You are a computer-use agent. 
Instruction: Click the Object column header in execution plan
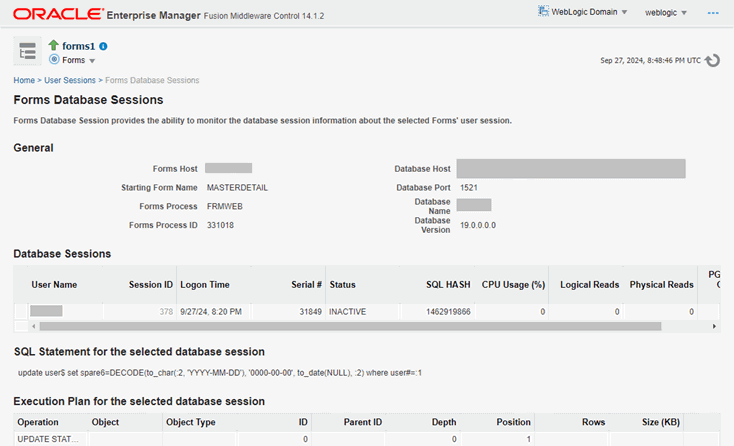105,422
